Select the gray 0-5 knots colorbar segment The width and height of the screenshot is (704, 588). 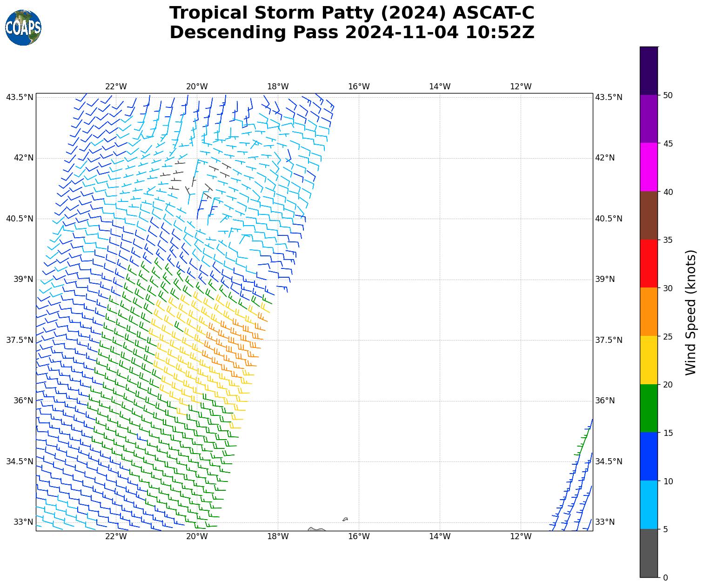[x=649, y=553]
